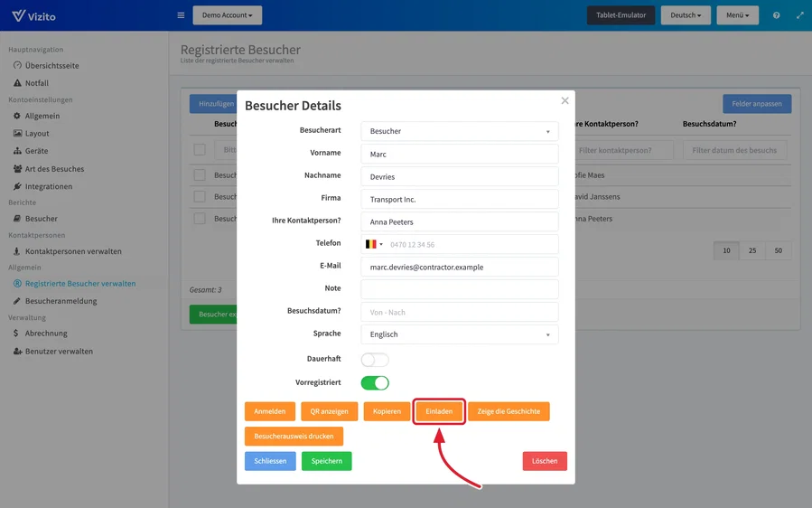This screenshot has height=508, width=812.
Task: Click the Vizito logo
Action: [33, 15]
